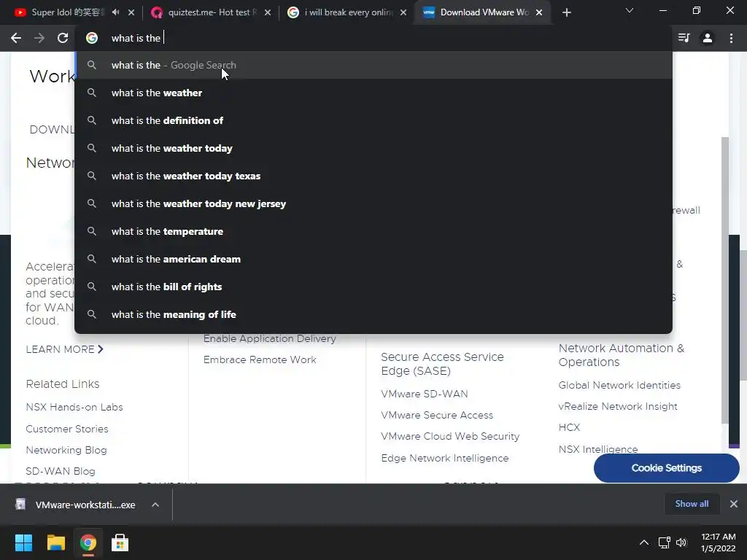This screenshot has height=560, width=747.
Task: Expand options chevron for VMware download
Action: click(x=155, y=505)
